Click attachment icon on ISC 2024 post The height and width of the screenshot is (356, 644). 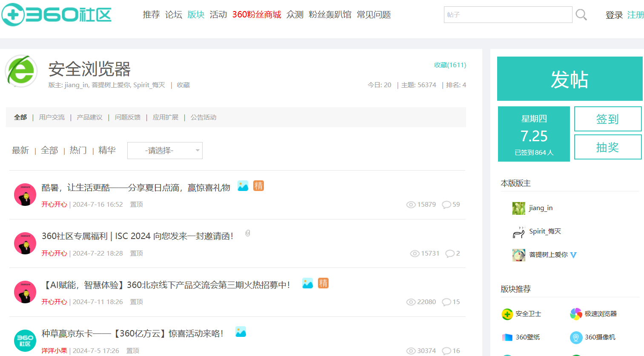[x=248, y=233]
